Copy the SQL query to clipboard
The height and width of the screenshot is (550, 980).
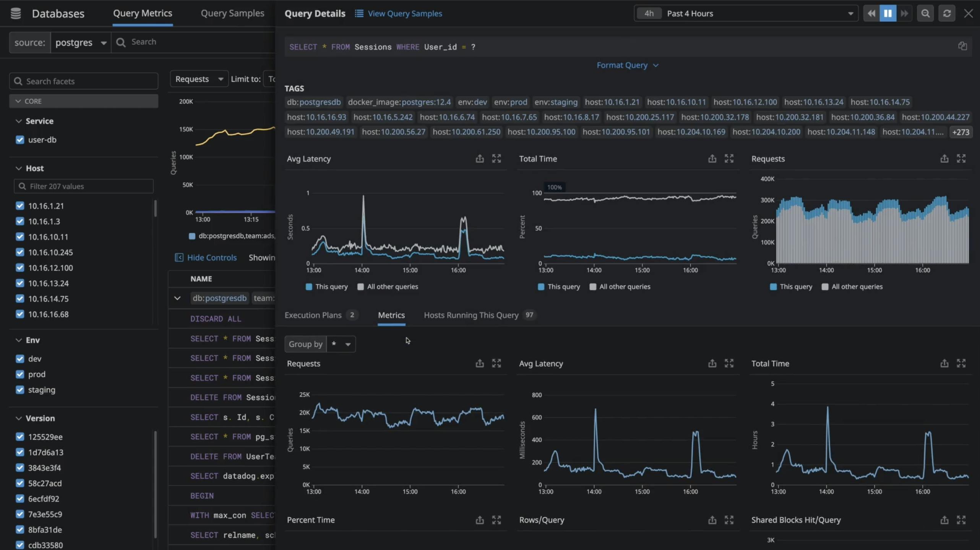(962, 46)
